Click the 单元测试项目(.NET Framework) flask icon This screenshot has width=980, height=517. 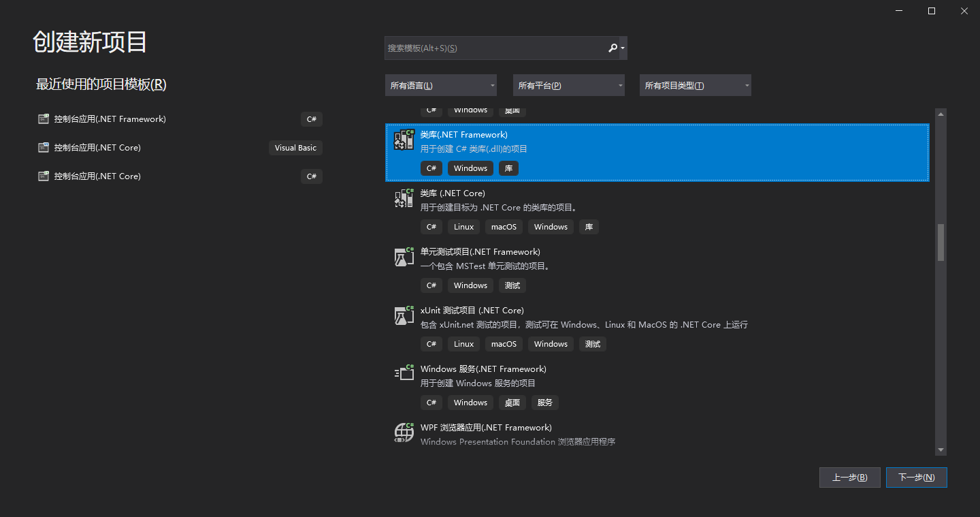[404, 257]
